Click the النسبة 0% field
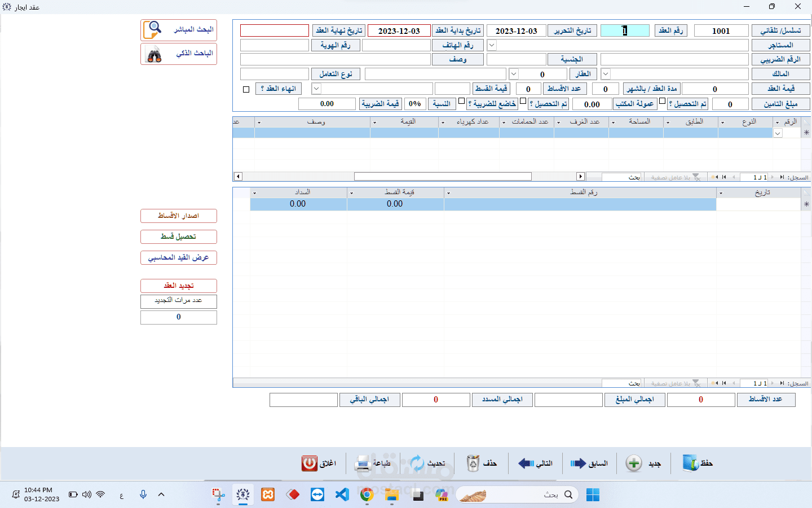The image size is (812, 508). tap(415, 104)
